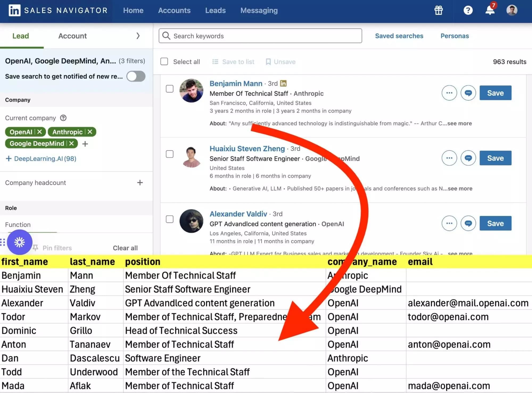Viewport: 532px width, 393px height.
Task: Open the gift promotions icon
Action: [438, 10]
